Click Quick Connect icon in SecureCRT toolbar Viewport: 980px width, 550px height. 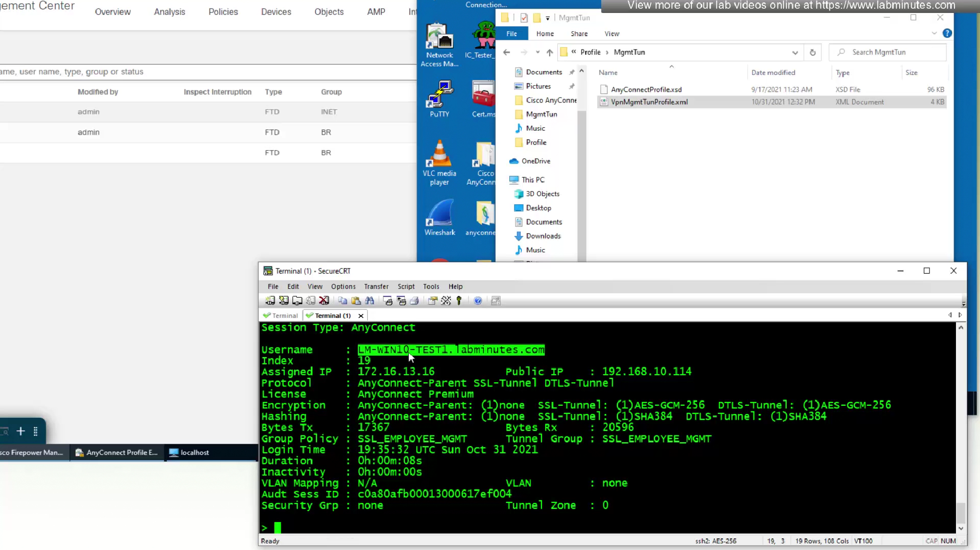pos(284,301)
